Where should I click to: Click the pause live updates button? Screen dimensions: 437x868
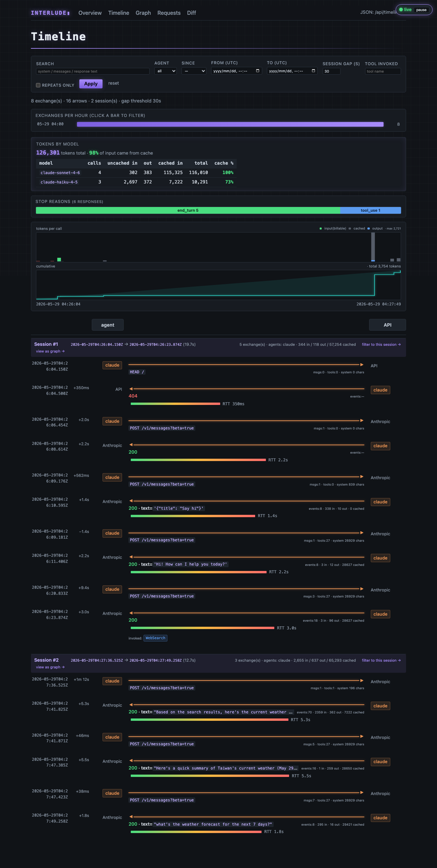click(421, 10)
